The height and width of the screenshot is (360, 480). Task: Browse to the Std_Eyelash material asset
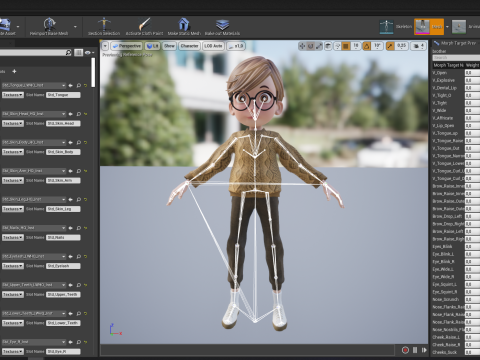click(79, 256)
